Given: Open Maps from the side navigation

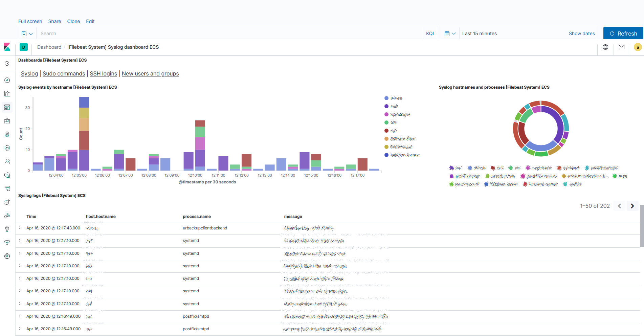Looking at the screenshot, I should point(7,134).
